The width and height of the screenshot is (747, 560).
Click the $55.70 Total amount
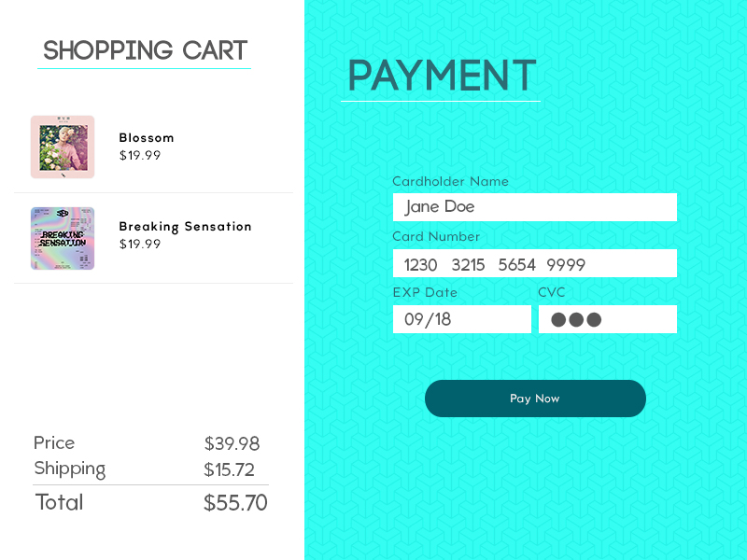(x=235, y=503)
